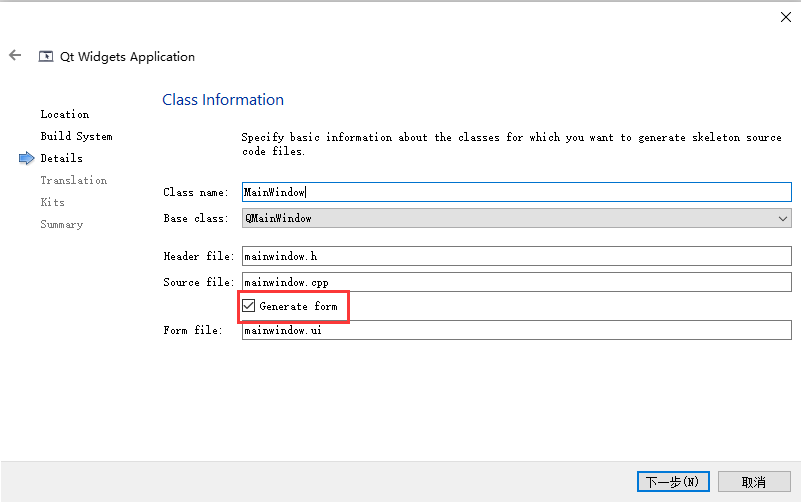This screenshot has width=801, height=503.
Task: Click the Class name input field
Action: click(516, 192)
